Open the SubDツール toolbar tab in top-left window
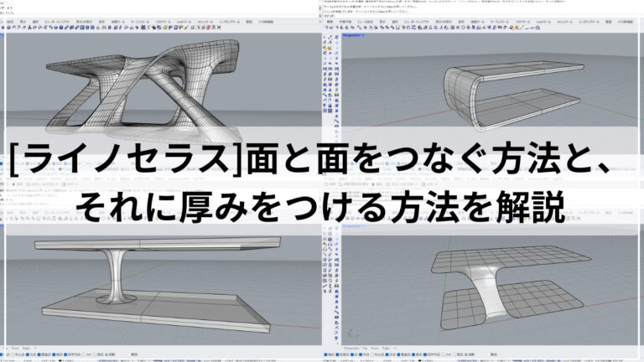This screenshot has width=644, height=362. [x=184, y=21]
